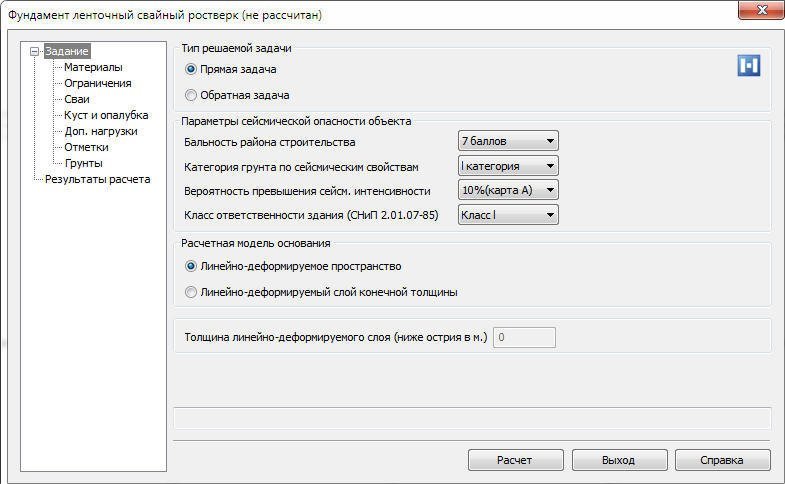Select Куст и опалубка tree item

coord(106,115)
